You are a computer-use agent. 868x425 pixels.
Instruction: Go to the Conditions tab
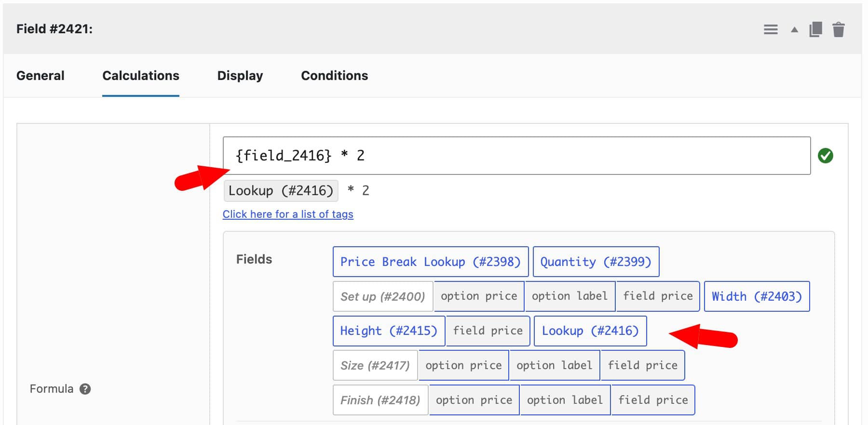click(335, 76)
